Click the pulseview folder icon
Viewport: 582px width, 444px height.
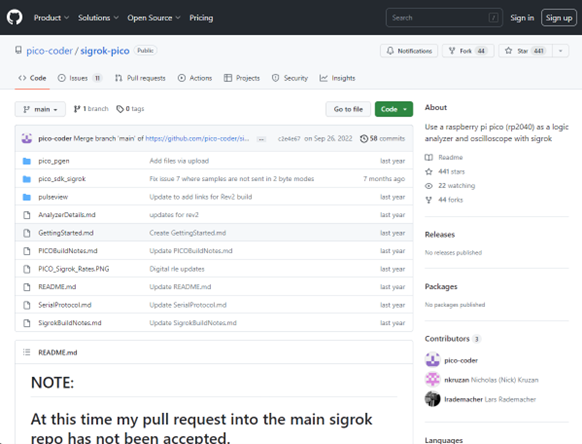[x=27, y=197]
